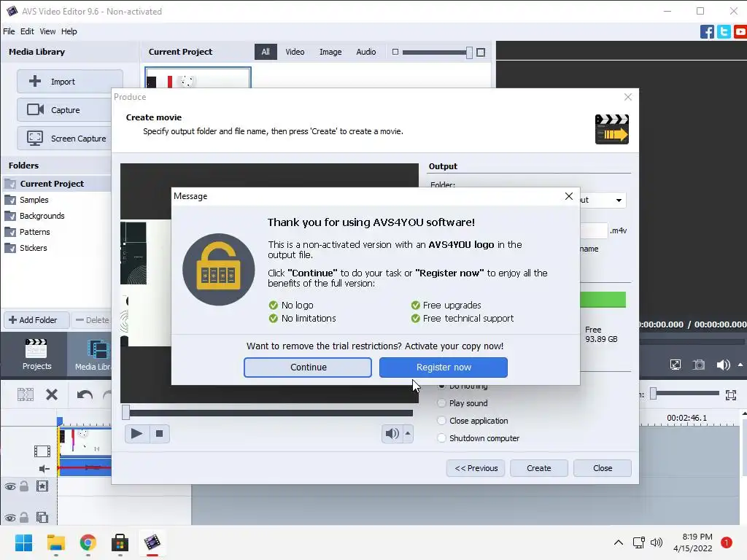Viewport: 747px width, 560px height.
Task: Click the Close button in Produce dialog
Action: pyautogui.click(x=603, y=468)
